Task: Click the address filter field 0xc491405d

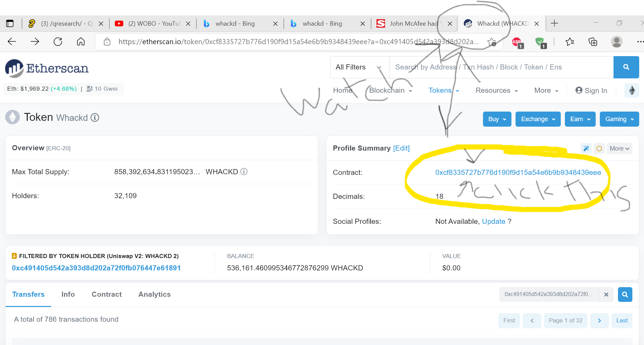Action: 549,294
